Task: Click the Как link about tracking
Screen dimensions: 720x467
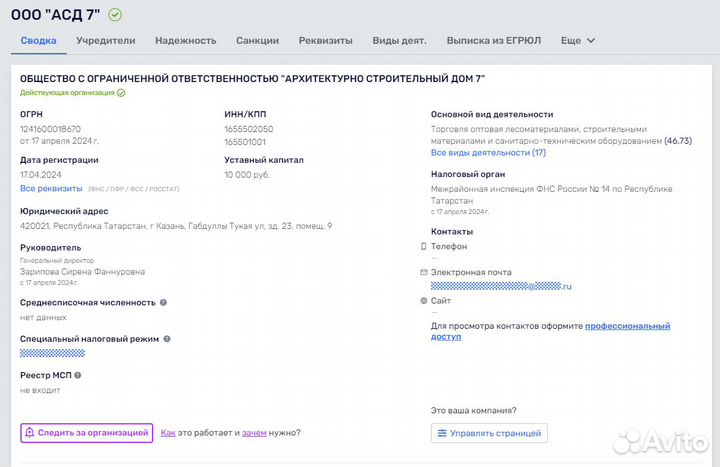Action: [x=168, y=433]
